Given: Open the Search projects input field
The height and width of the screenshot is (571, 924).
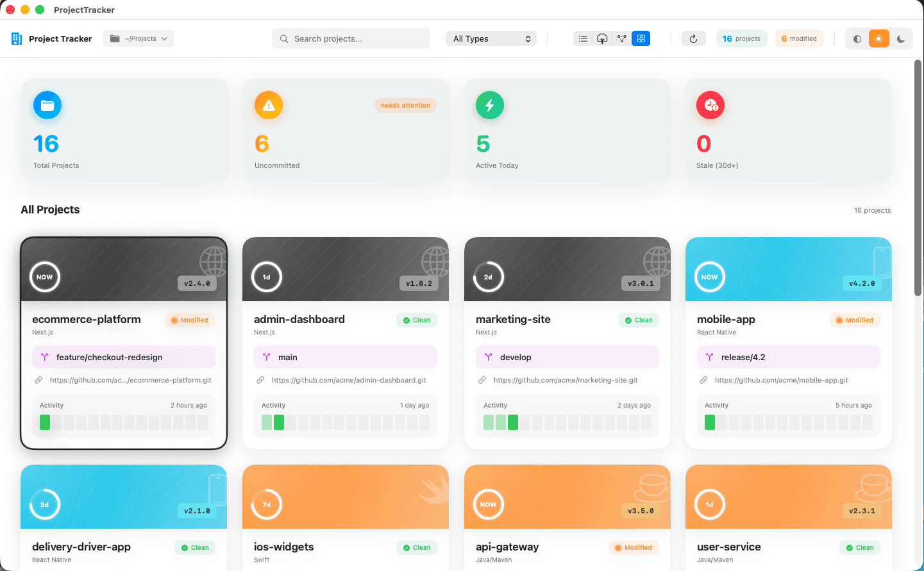Looking at the screenshot, I should 351,38.
